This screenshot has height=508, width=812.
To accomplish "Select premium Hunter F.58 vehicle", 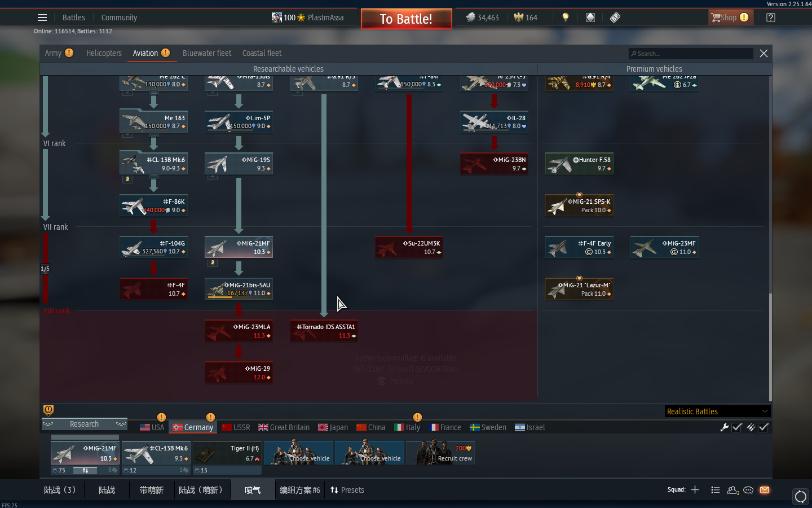I will point(579,164).
